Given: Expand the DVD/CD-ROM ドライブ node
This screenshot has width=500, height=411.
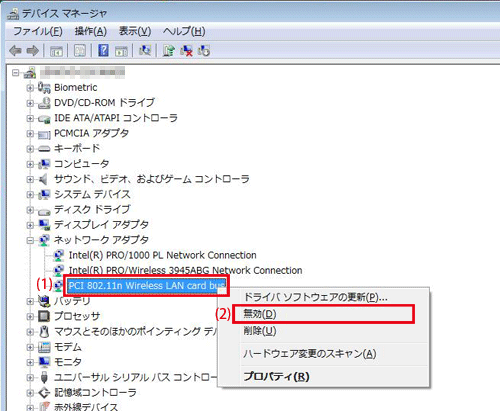Looking at the screenshot, I should [30, 103].
